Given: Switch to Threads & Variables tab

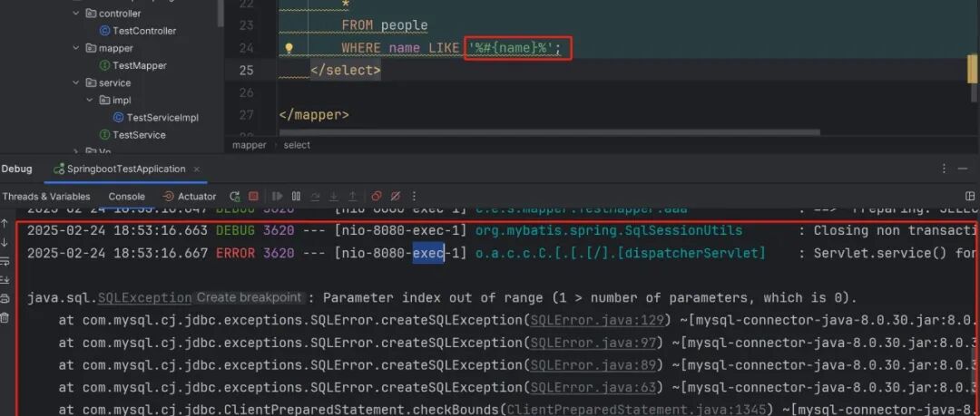Looking at the screenshot, I should click(46, 196).
